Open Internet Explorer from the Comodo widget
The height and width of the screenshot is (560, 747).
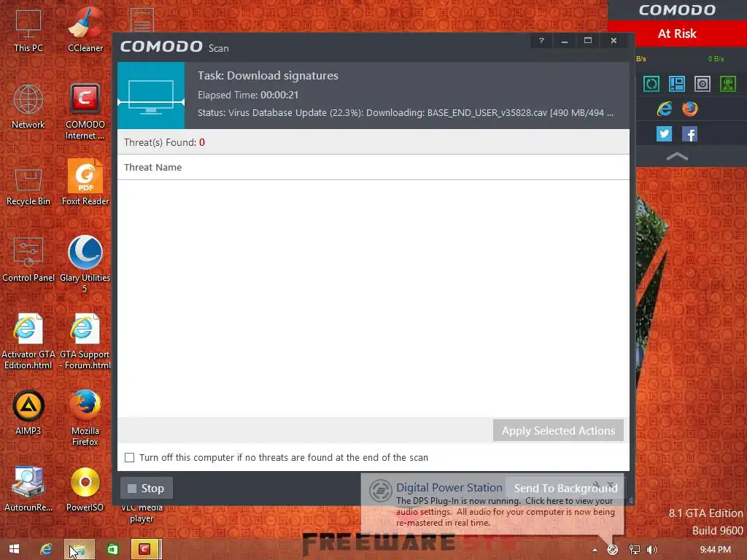tap(664, 109)
